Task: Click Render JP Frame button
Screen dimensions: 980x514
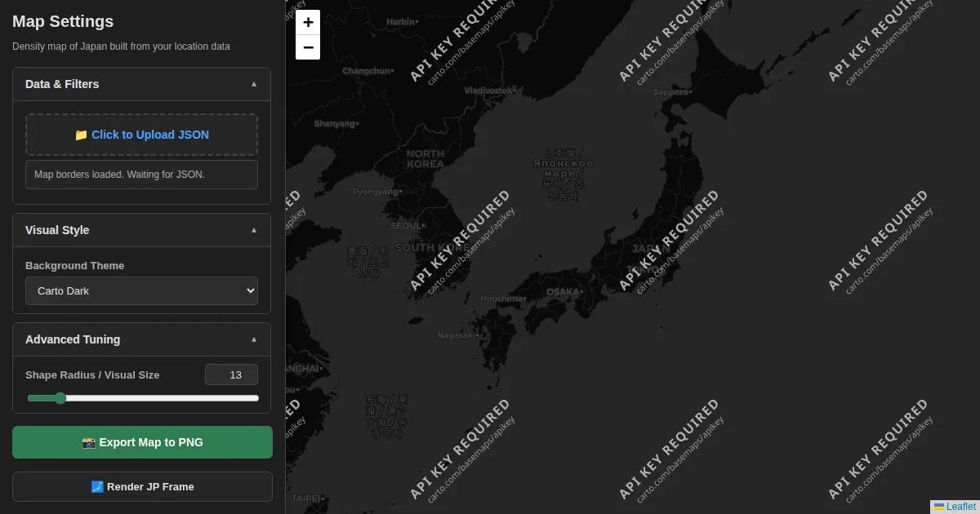Action: pos(142,486)
